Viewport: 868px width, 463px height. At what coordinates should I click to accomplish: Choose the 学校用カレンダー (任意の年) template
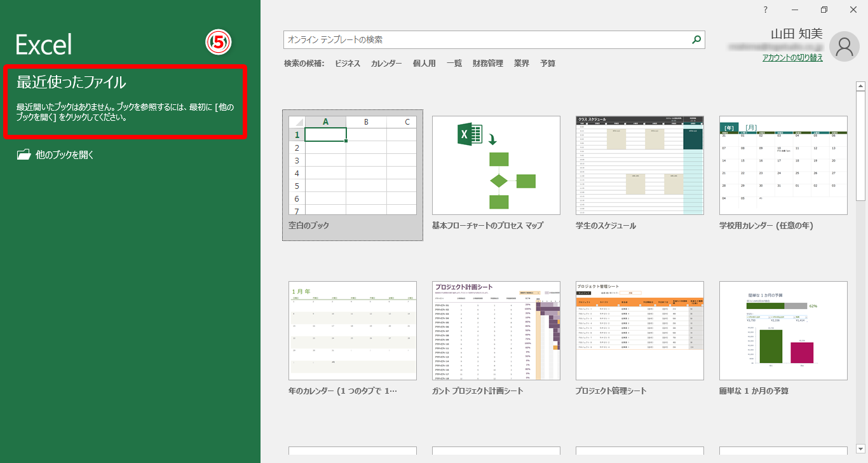[783, 175]
